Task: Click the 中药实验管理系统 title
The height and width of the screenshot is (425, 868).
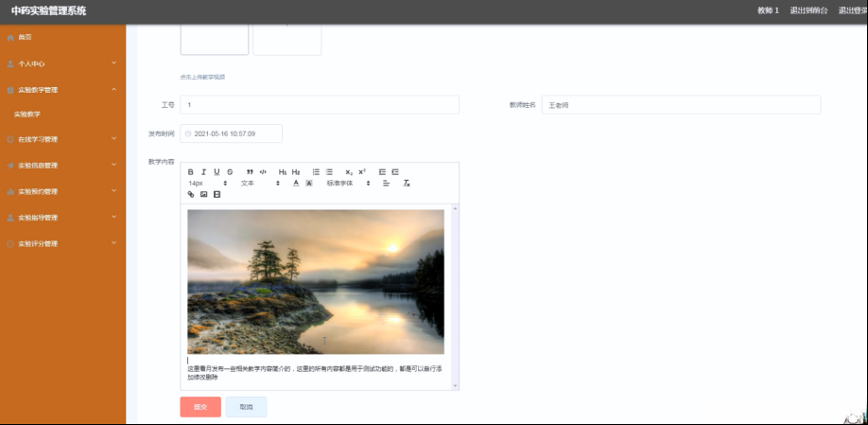Action: tap(49, 11)
